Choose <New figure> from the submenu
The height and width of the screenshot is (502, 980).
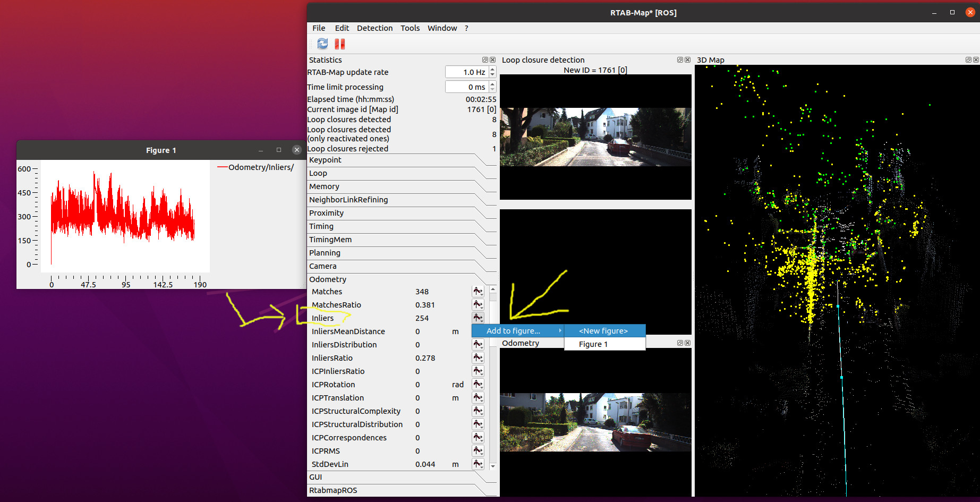(604, 331)
